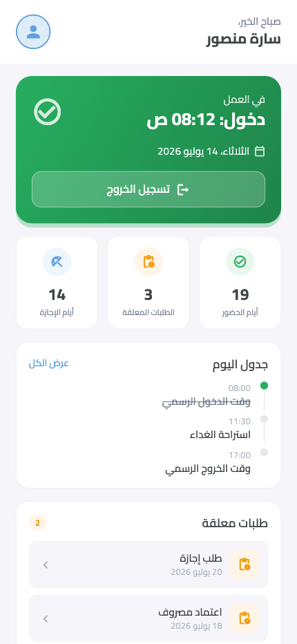Click the pending requests count badge 2
This screenshot has height=644, width=297.
(x=38, y=523)
